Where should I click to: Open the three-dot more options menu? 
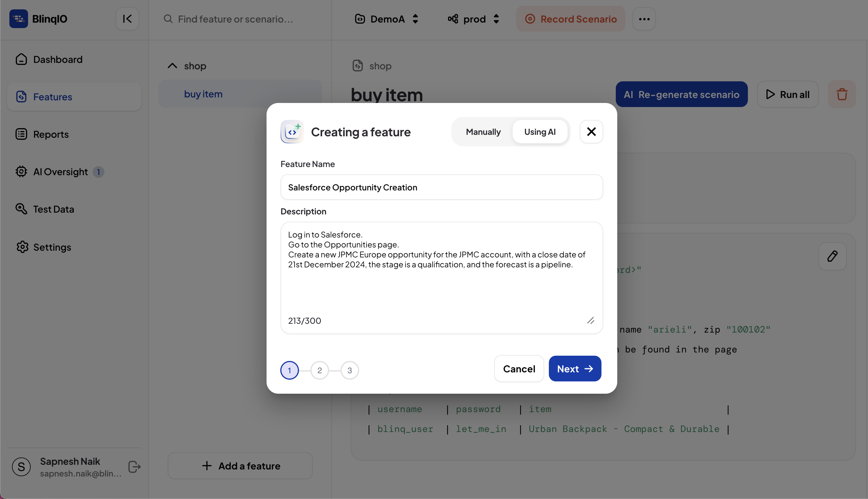pos(644,19)
